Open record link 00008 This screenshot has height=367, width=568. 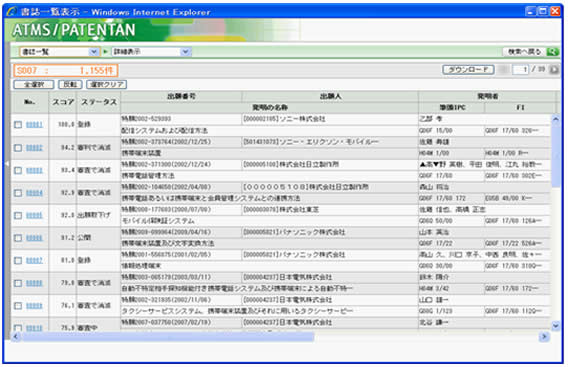(34, 283)
